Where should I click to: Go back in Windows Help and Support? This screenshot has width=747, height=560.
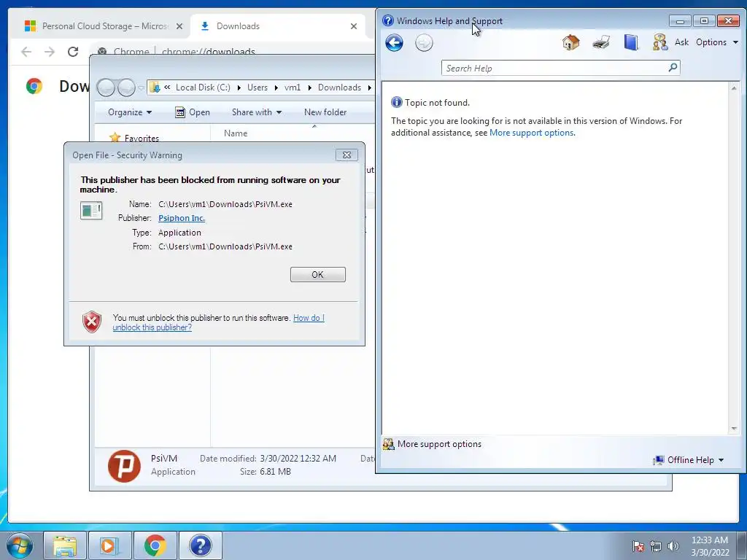[394, 43]
